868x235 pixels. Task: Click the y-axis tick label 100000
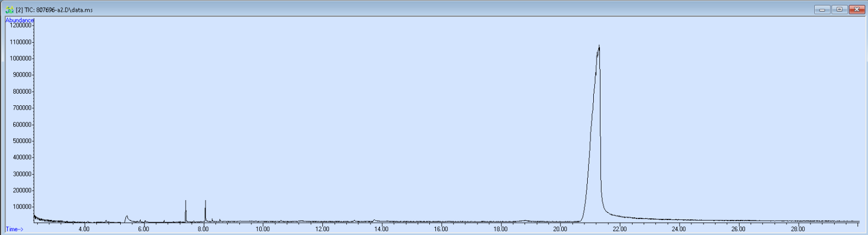point(21,207)
